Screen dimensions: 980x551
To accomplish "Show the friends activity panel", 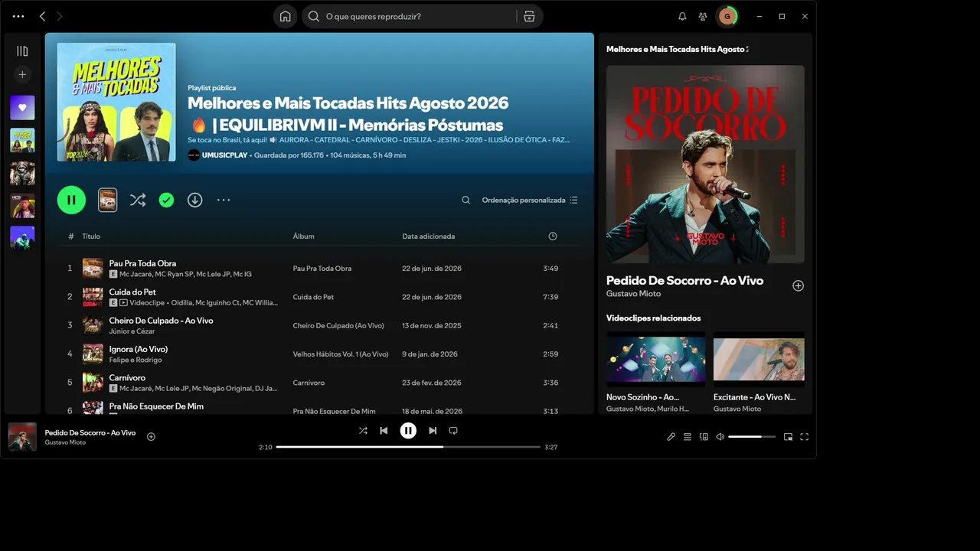I will [x=703, y=16].
